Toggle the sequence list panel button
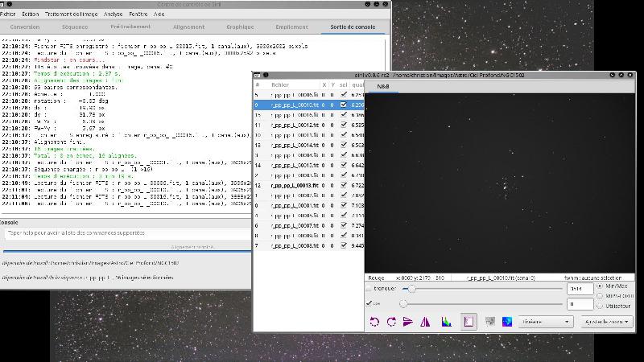Viewport: 644px width, 362px height. pos(469,322)
